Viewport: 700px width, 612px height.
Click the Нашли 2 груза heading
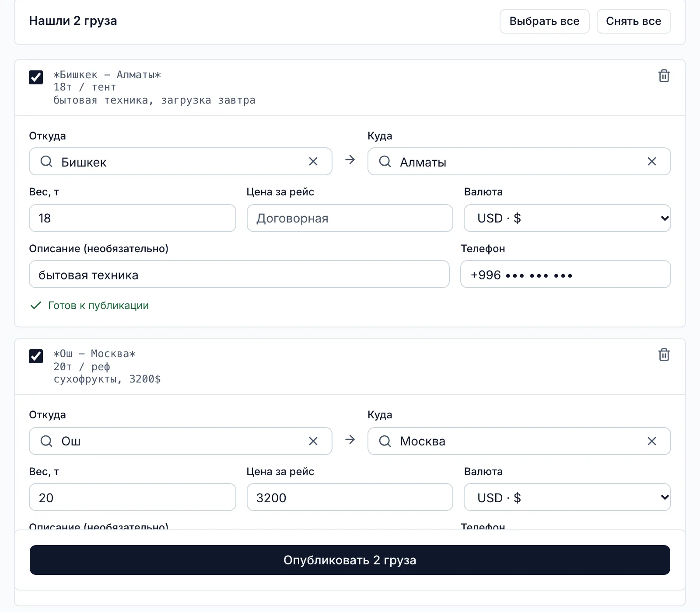tap(73, 21)
